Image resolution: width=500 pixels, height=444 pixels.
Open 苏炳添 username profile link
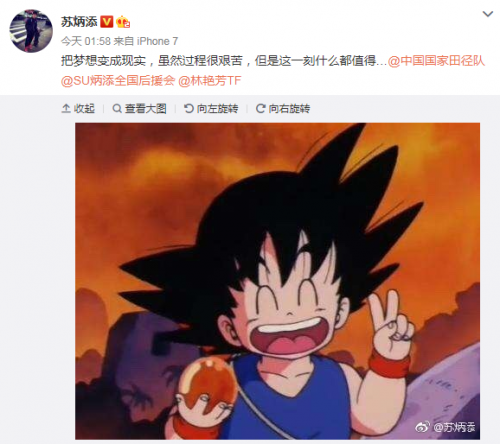pos(79,22)
